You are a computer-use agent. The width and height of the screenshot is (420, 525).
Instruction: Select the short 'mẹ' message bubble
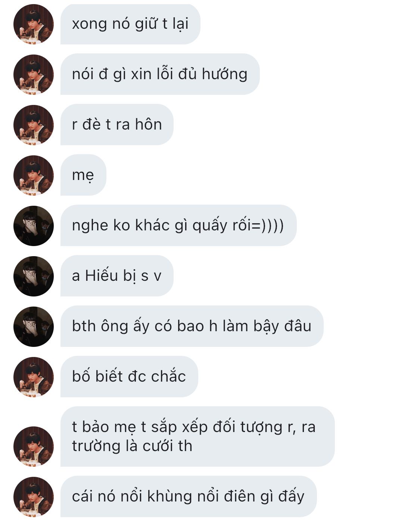tap(83, 175)
